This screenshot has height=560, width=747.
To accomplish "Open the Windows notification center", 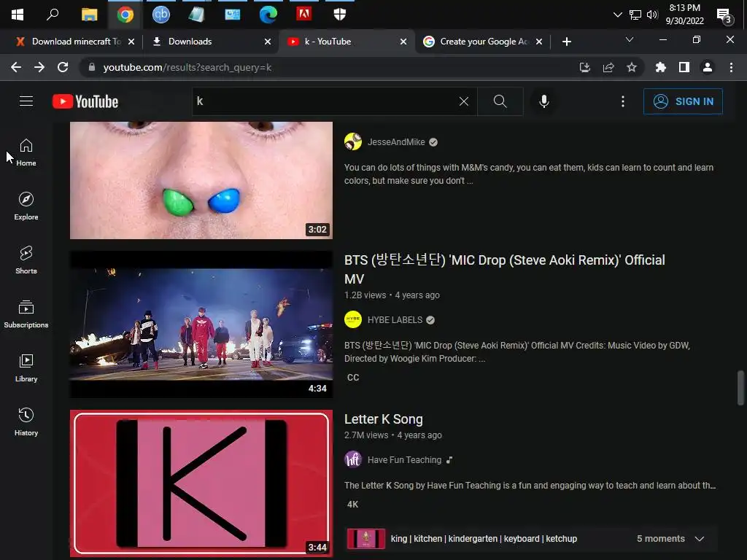I will (x=724, y=15).
